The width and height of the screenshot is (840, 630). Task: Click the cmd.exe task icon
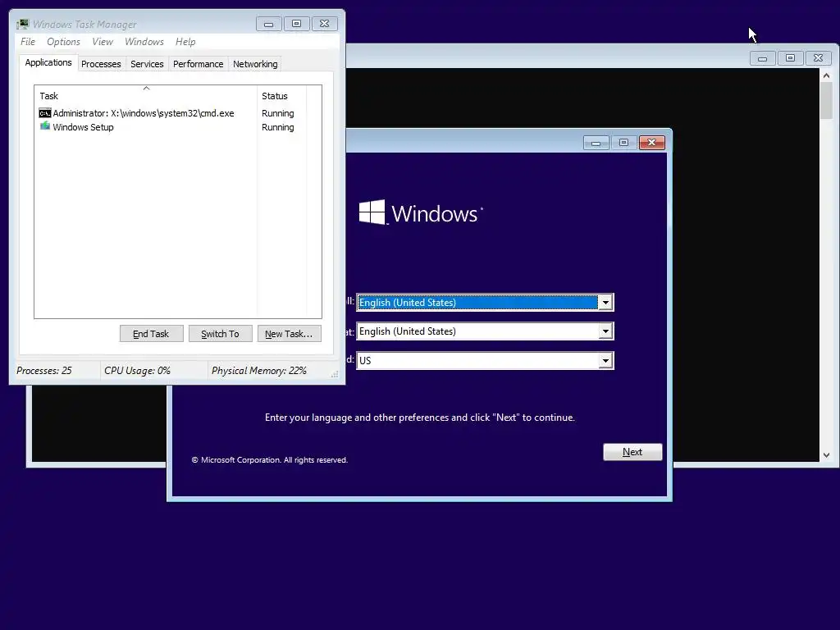click(x=45, y=113)
